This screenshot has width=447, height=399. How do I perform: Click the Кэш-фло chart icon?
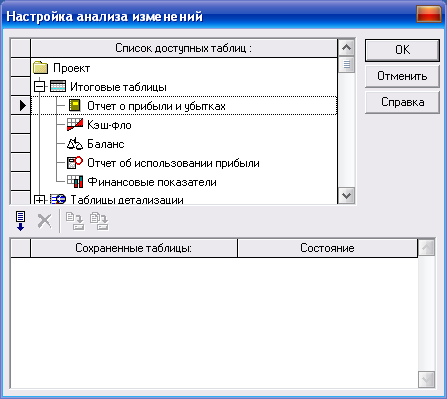(75, 125)
